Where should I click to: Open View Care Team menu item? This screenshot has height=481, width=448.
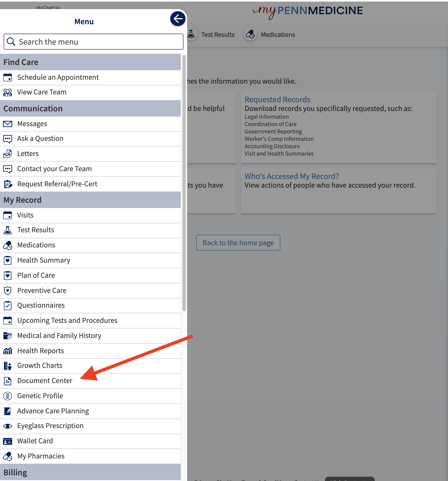(90, 93)
